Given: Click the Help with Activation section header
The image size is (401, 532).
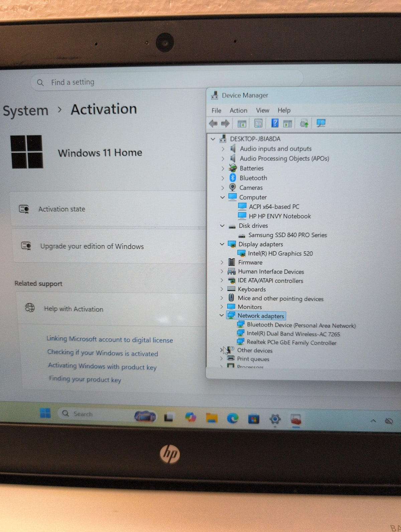Looking at the screenshot, I should click(x=111, y=309).
